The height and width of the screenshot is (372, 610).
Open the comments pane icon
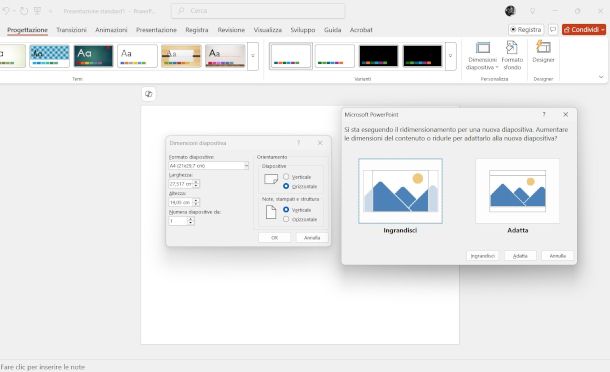(553, 30)
